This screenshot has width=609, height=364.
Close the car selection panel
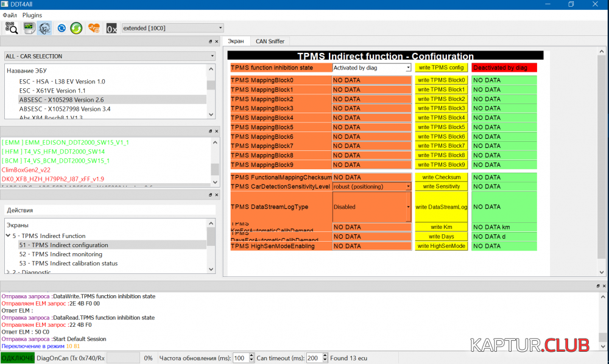click(x=216, y=41)
